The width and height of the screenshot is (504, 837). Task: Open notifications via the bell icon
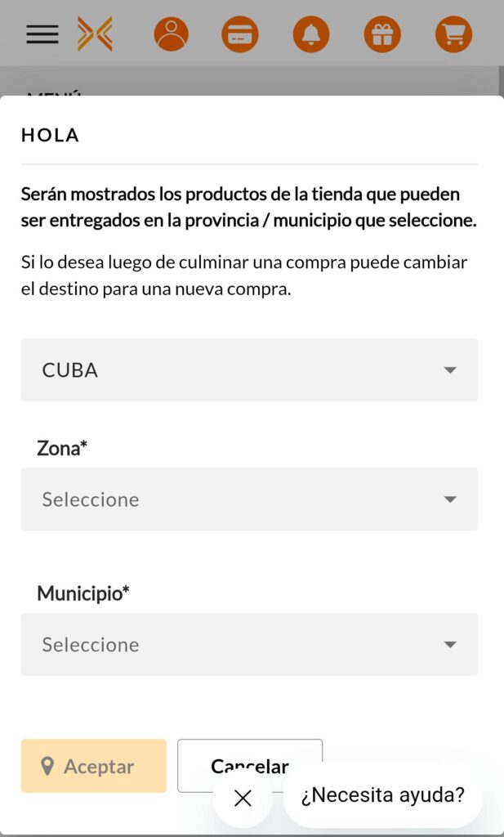point(310,34)
